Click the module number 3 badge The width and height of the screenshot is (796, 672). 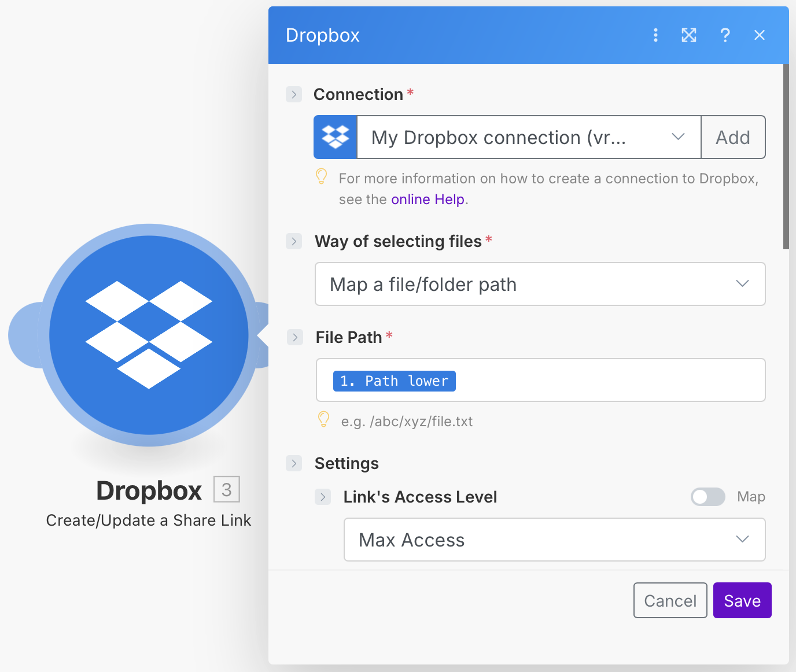(x=227, y=490)
